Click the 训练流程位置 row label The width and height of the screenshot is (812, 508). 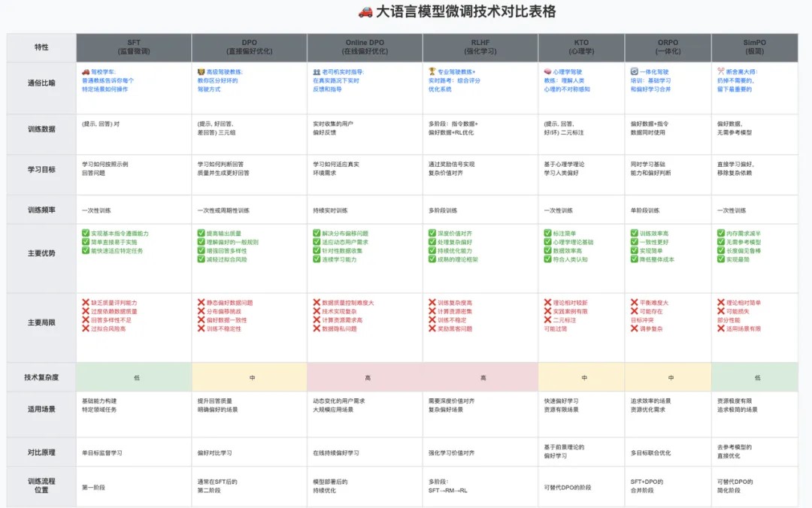[x=41, y=485]
